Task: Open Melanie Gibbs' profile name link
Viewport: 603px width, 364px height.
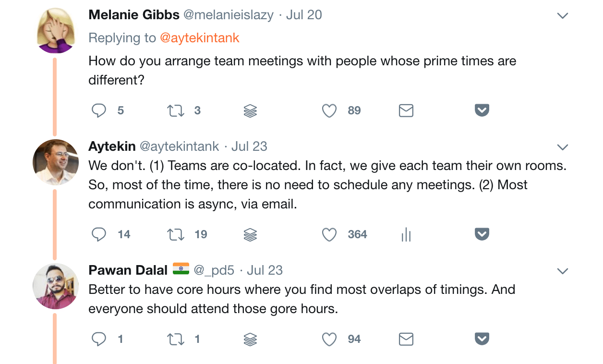Action: [x=134, y=15]
